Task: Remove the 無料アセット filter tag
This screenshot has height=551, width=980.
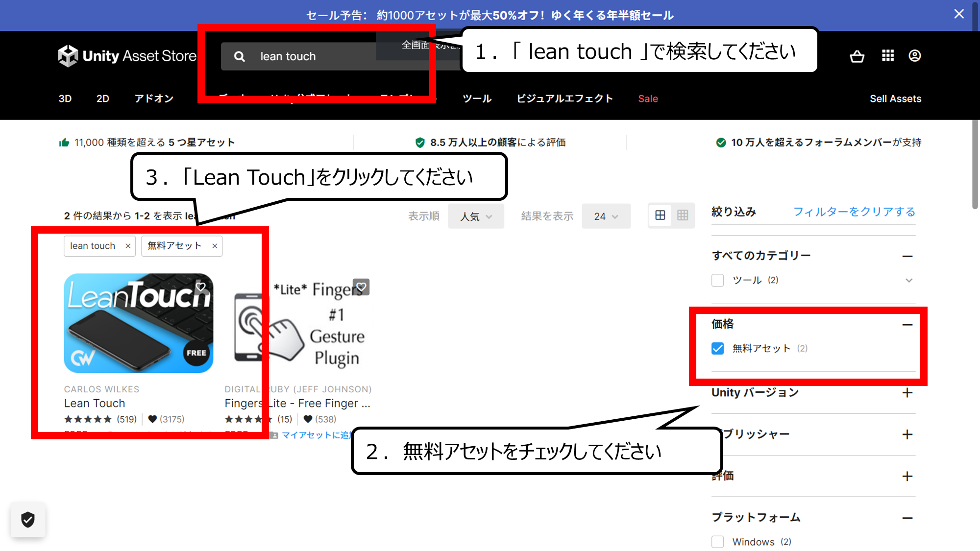Action: (215, 246)
